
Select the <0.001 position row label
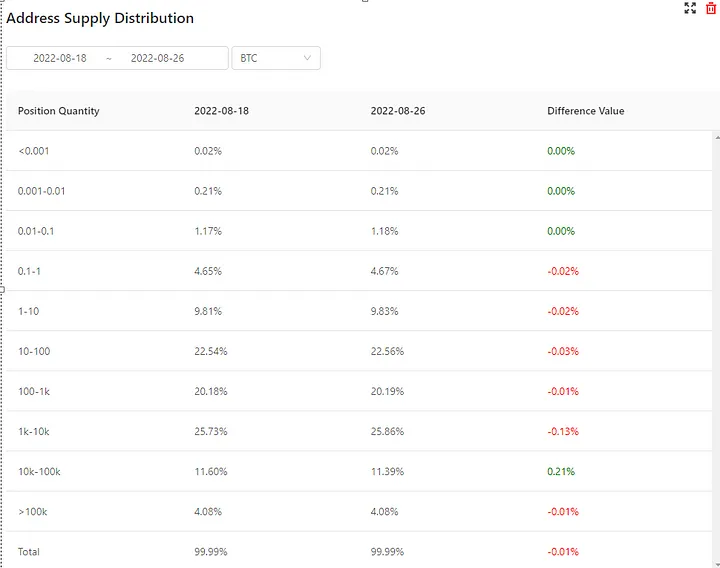(33, 151)
